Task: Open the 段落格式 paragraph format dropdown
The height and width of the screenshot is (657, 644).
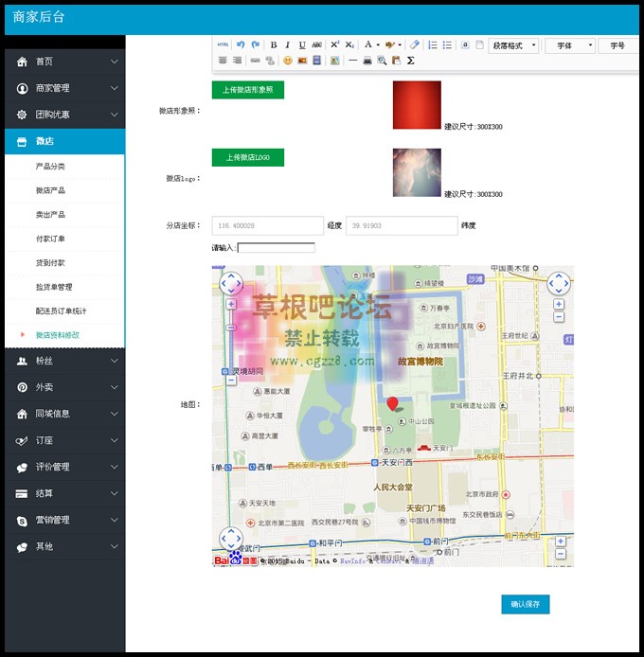Action: click(514, 45)
